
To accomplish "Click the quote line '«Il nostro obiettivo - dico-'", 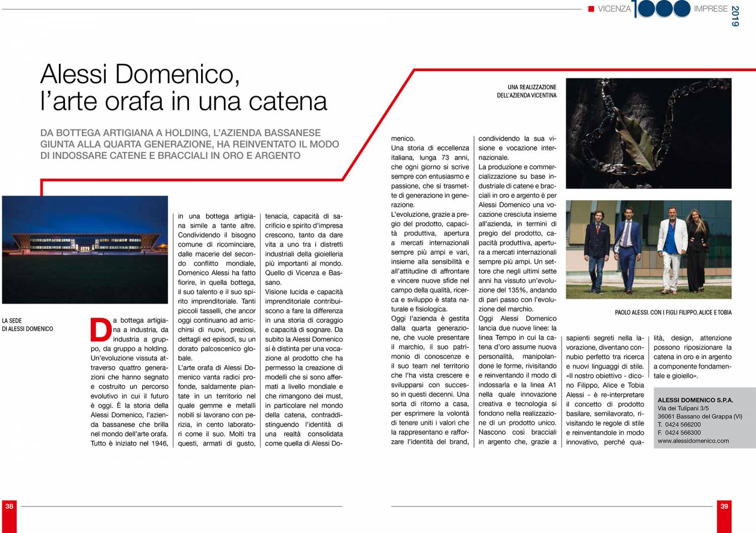I will point(605,376).
